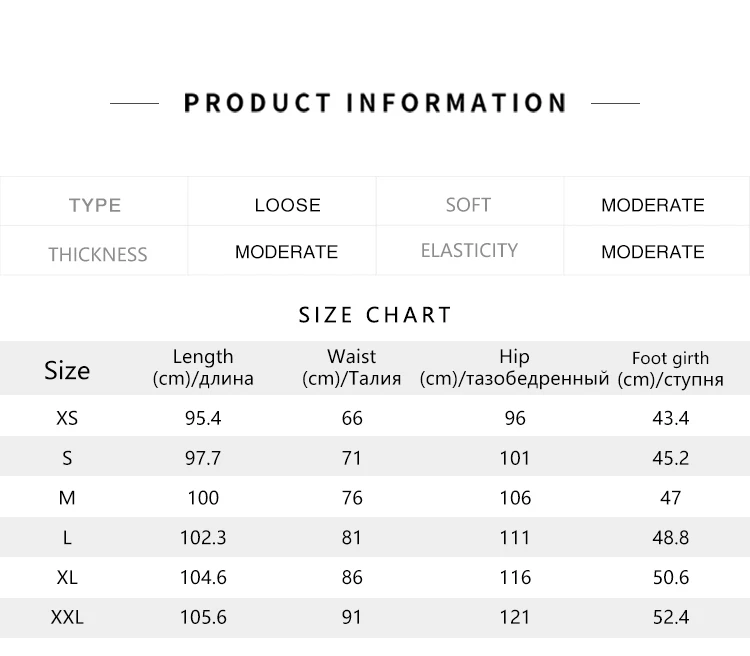The image size is (750, 656).
Task: Click the PRODUCT INFORMATION heading
Action: 375,103
